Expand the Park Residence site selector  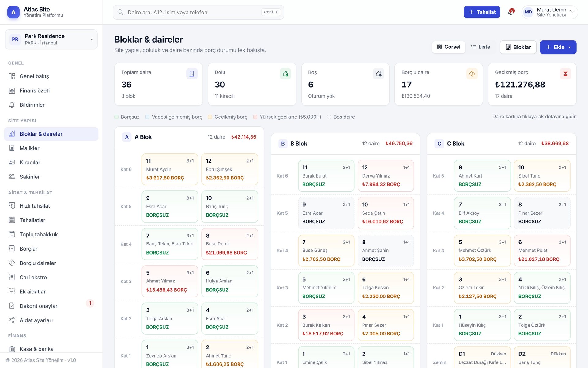[x=51, y=39]
